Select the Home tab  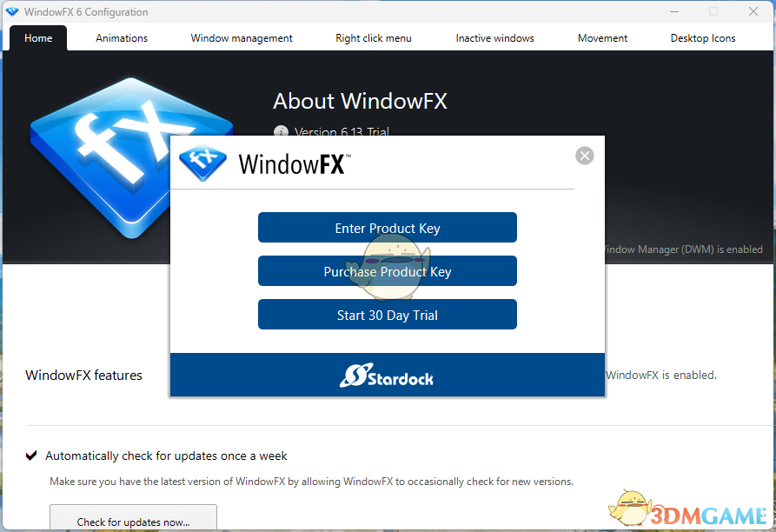(37, 37)
